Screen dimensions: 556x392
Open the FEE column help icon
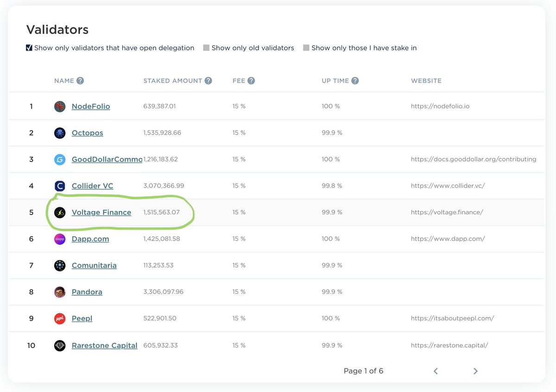pyautogui.click(x=251, y=81)
